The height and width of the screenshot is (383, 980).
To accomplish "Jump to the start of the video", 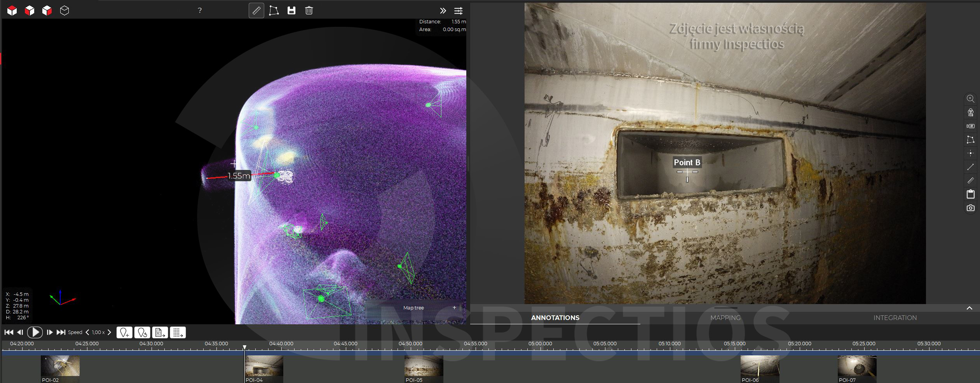I will 9,332.
